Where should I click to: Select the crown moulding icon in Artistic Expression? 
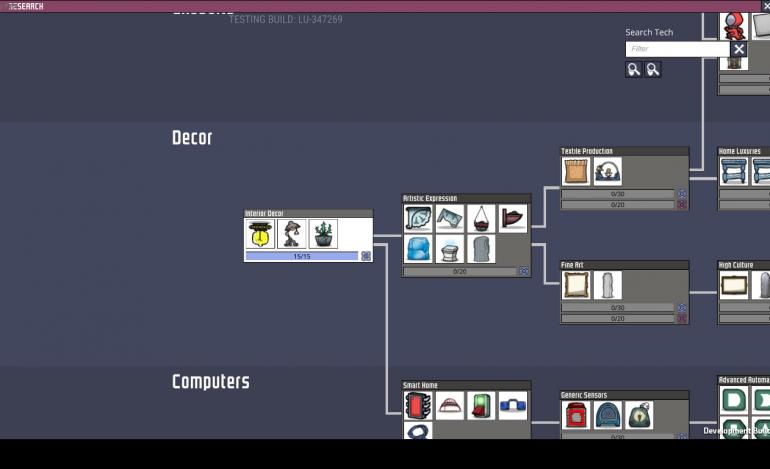tap(418, 218)
